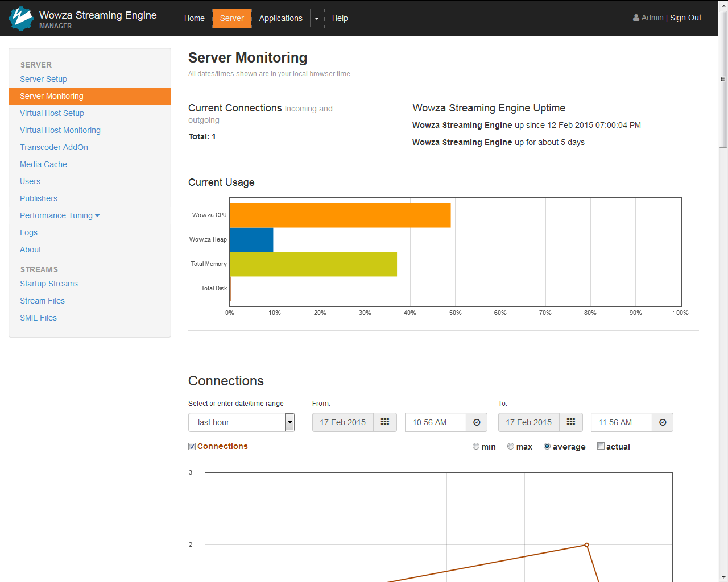
Task: Open the Transcoder AddOn link
Action: pyautogui.click(x=54, y=147)
